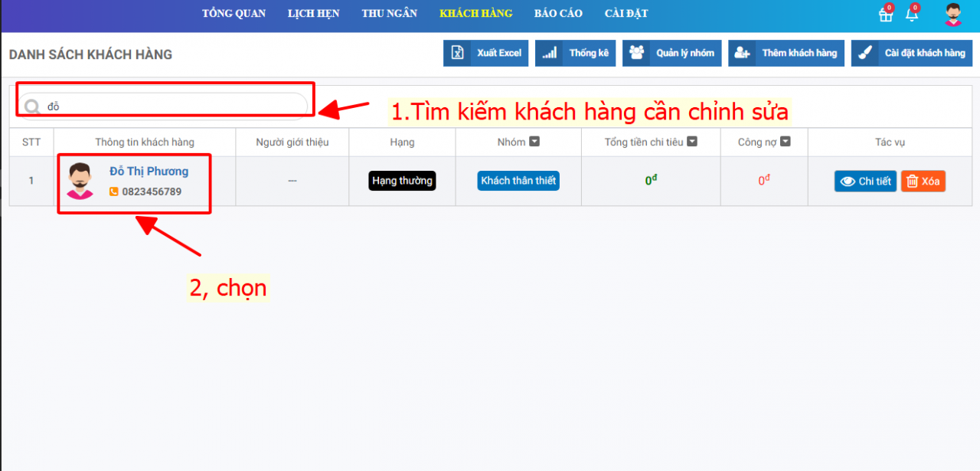Viewport: 980px width, 471px height.
Task: Click the user profile avatar in header
Action: pos(953,15)
